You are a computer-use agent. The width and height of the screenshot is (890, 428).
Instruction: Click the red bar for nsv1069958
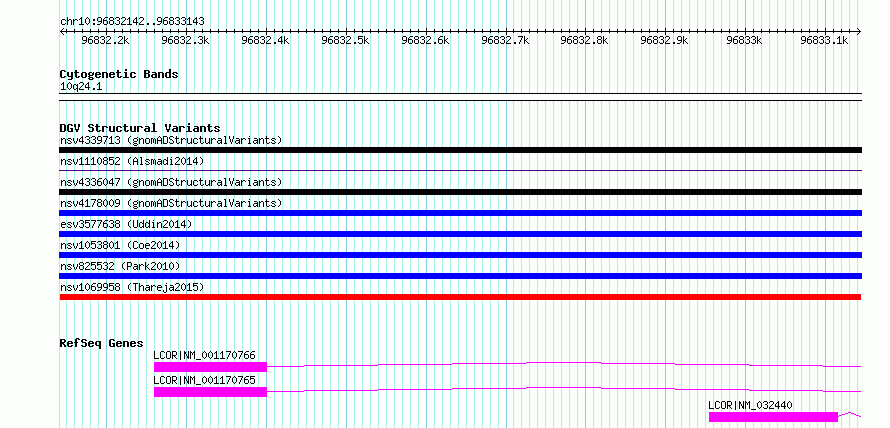460,297
